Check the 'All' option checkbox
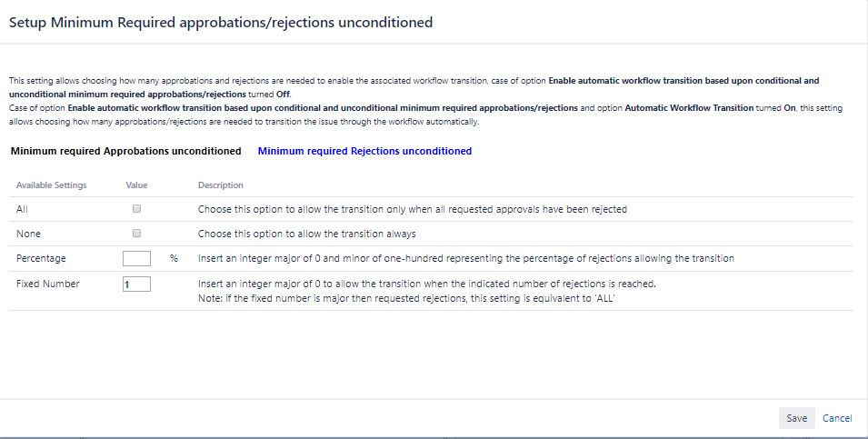868x439 pixels. pos(136,209)
